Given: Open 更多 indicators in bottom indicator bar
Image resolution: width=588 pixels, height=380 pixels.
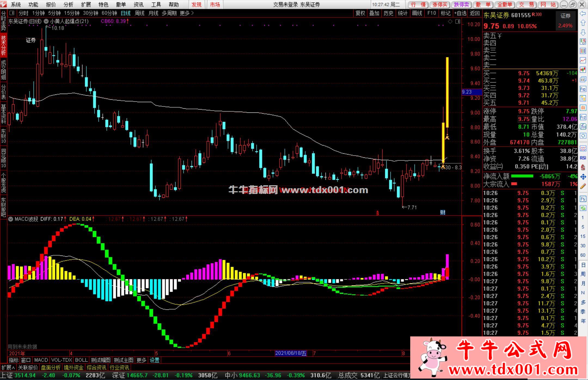Looking at the screenshot, I should point(141,360).
